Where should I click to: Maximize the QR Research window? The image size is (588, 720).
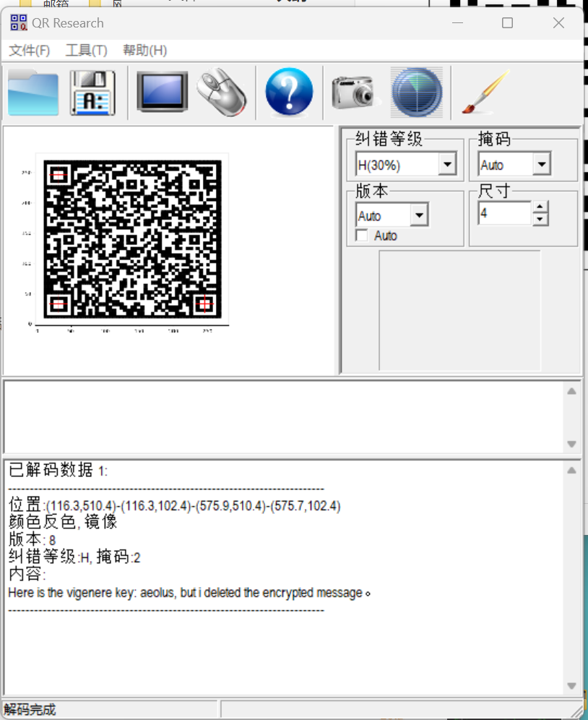click(507, 22)
